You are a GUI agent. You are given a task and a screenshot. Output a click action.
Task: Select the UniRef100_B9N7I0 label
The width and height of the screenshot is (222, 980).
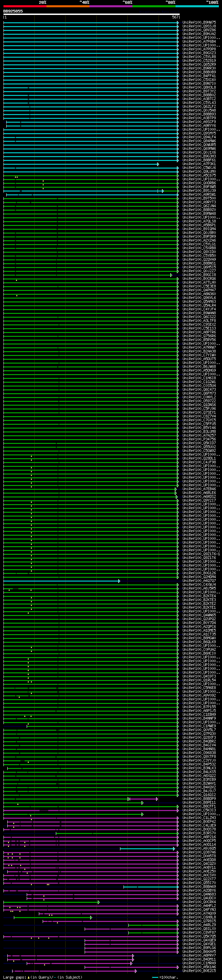pyautogui.click(x=199, y=83)
